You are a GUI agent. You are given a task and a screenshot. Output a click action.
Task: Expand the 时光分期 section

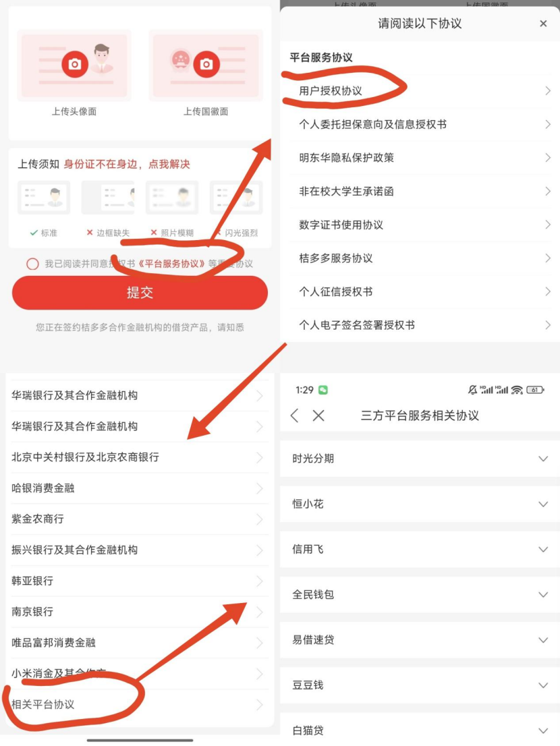[420, 459]
